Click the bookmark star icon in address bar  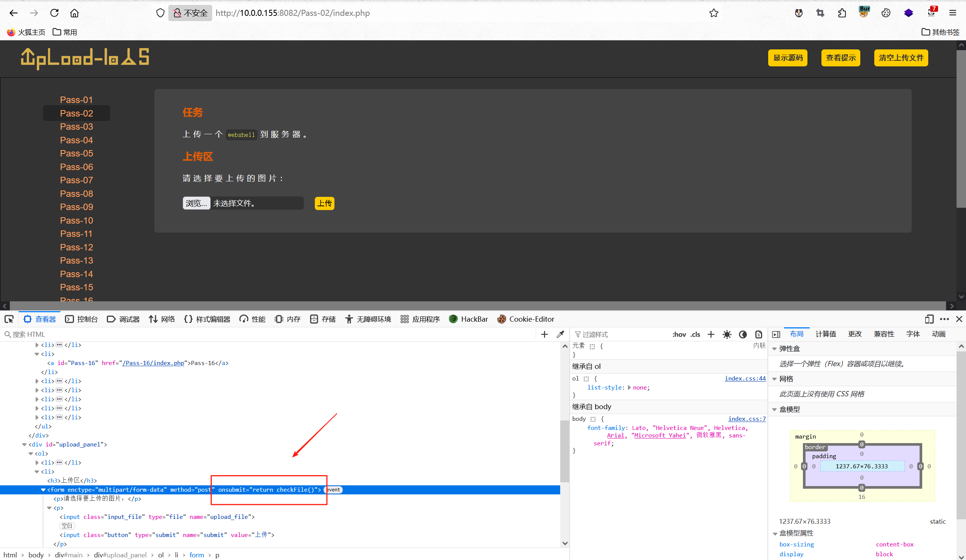[x=713, y=13]
